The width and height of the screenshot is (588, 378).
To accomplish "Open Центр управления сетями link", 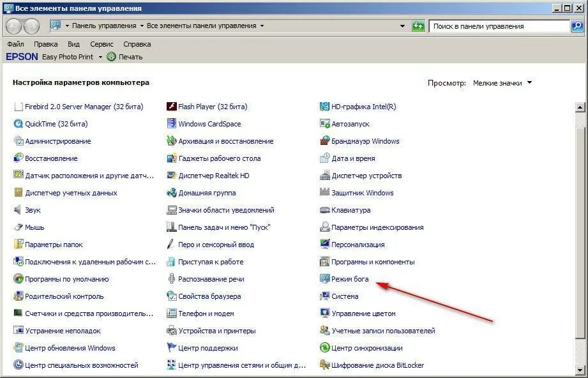I will pyautogui.click(x=242, y=365).
